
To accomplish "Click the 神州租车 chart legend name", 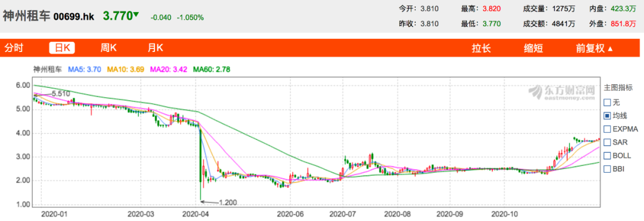I will point(48,70).
